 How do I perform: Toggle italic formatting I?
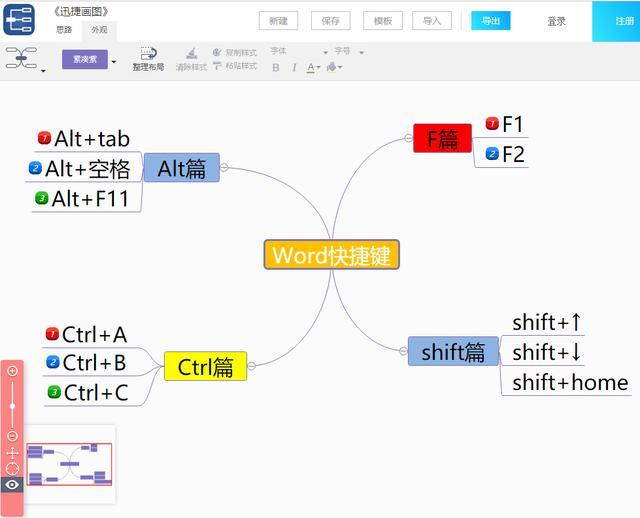pyautogui.click(x=294, y=67)
